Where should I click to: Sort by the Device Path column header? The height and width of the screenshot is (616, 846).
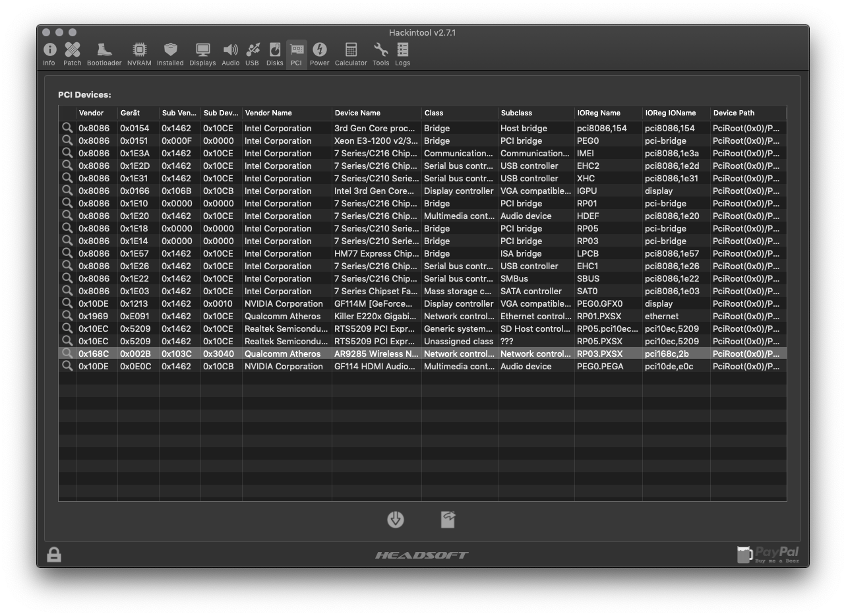point(748,113)
